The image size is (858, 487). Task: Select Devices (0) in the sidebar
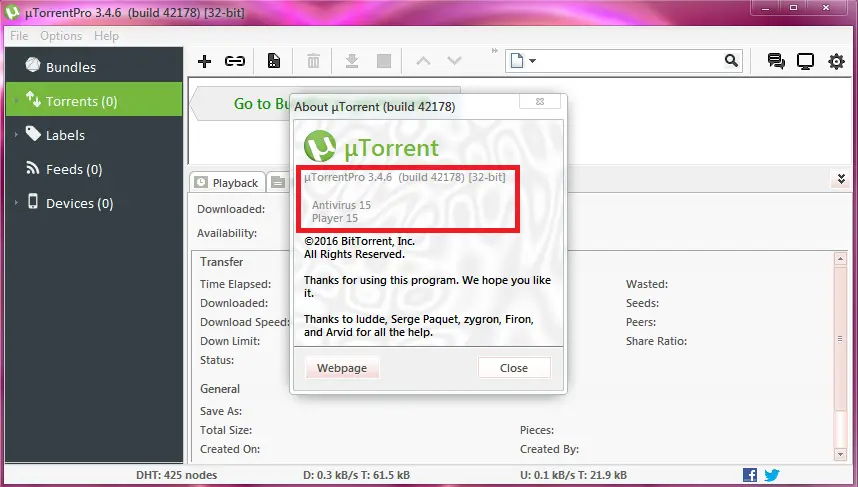click(x=94, y=203)
